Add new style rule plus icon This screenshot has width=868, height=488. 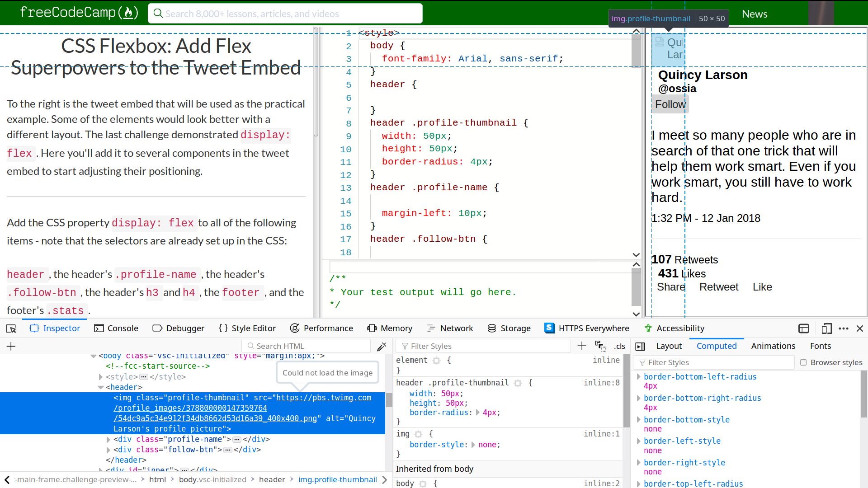(x=582, y=346)
